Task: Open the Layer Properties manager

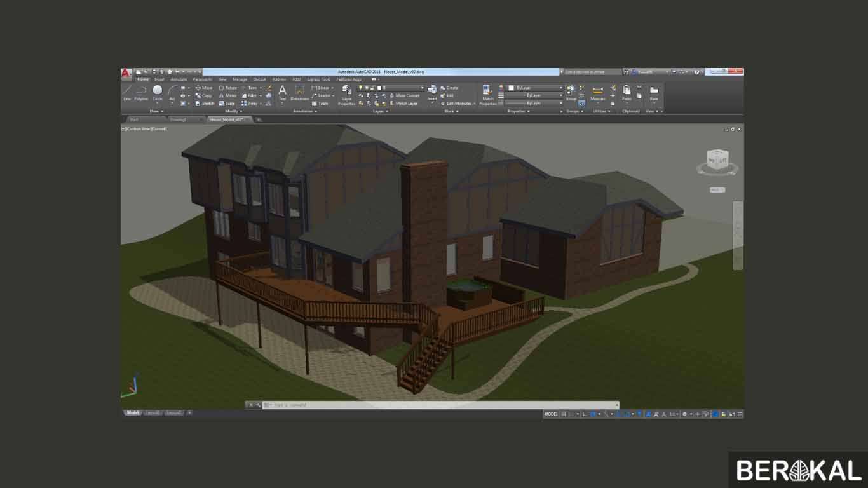Action: coord(347,95)
